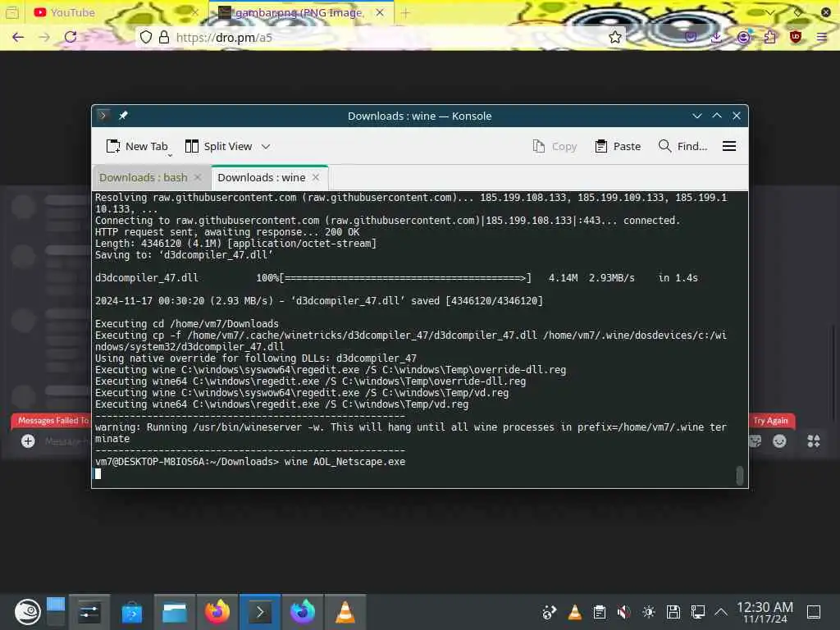Image resolution: width=840 pixels, height=630 pixels.
Task: Reload the current Firefox page
Action: (x=71, y=37)
